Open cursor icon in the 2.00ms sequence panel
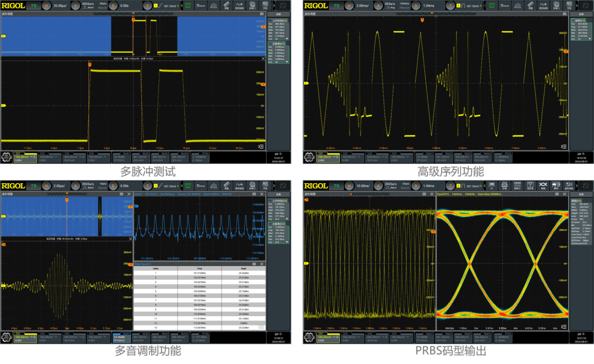Image resolution: width=594 pixels, height=364 pixels. [569, 5]
